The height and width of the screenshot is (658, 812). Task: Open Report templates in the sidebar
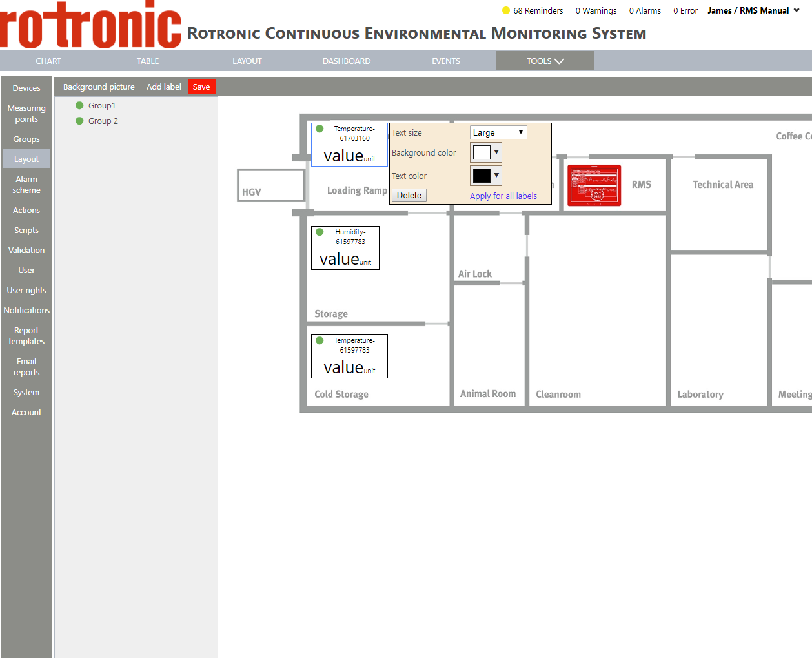(26, 336)
